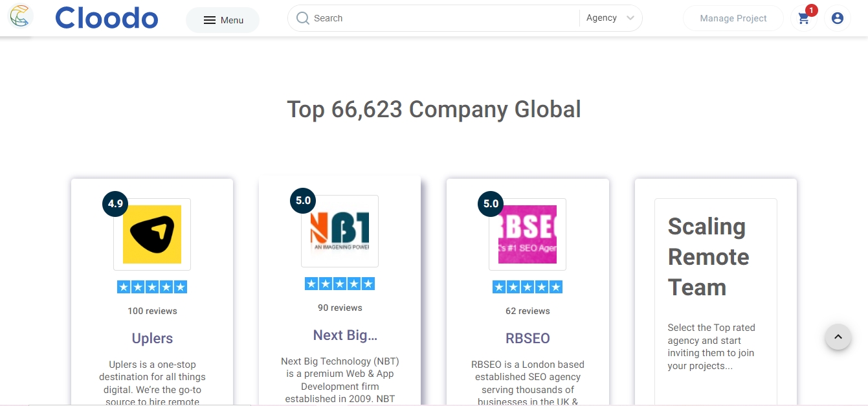Expand the Agency dropdown
Viewport: 868px width, 406px height.
click(x=610, y=18)
